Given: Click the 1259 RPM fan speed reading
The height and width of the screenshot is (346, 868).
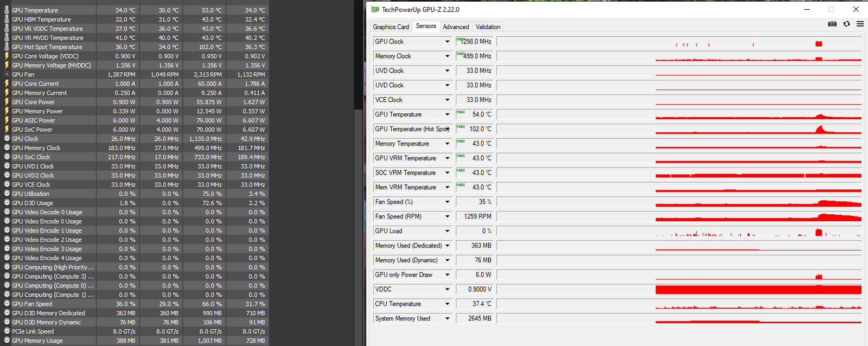Looking at the screenshot, I should click(474, 216).
